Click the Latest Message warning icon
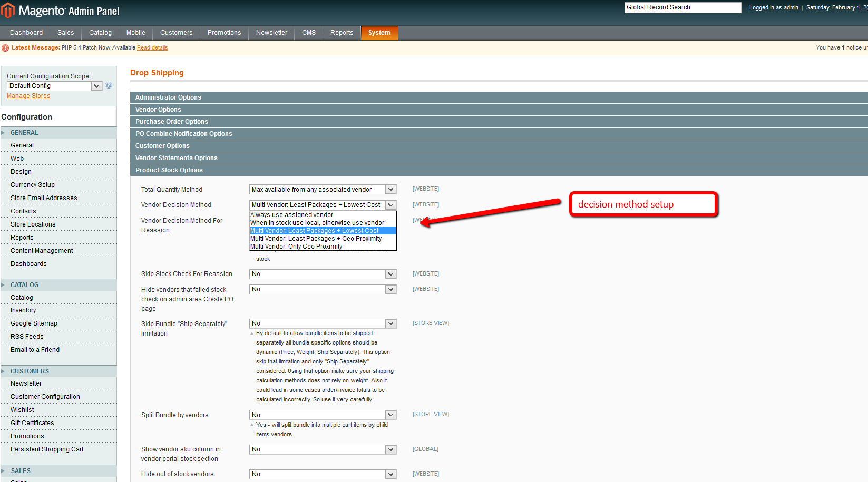 [5, 47]
